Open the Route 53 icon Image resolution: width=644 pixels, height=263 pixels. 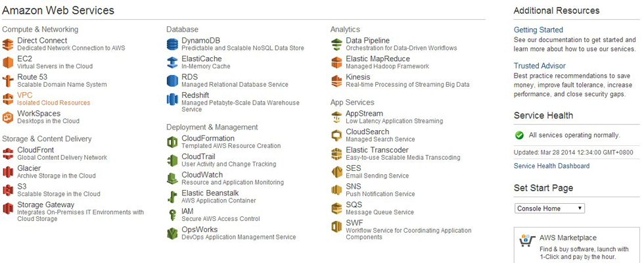point(8,81)
